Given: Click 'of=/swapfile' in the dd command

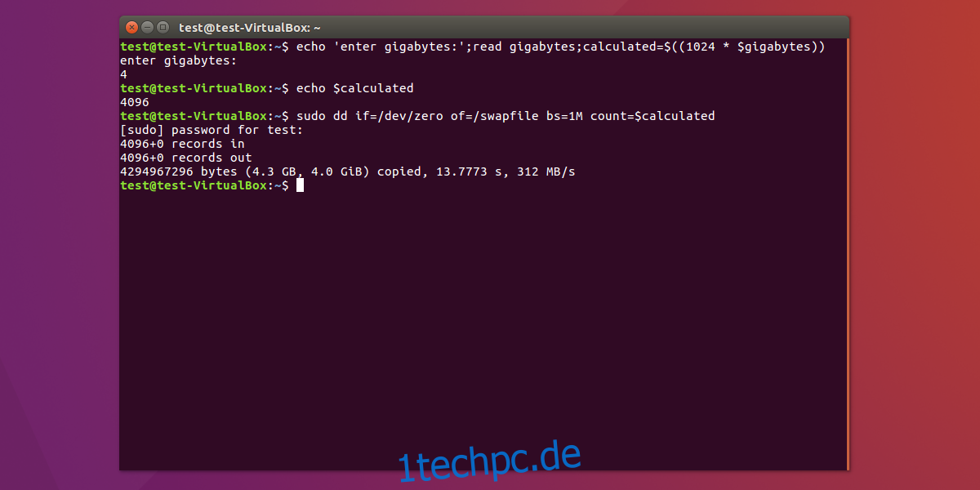Looking at the screenshot, I should (x=494, y=116).
